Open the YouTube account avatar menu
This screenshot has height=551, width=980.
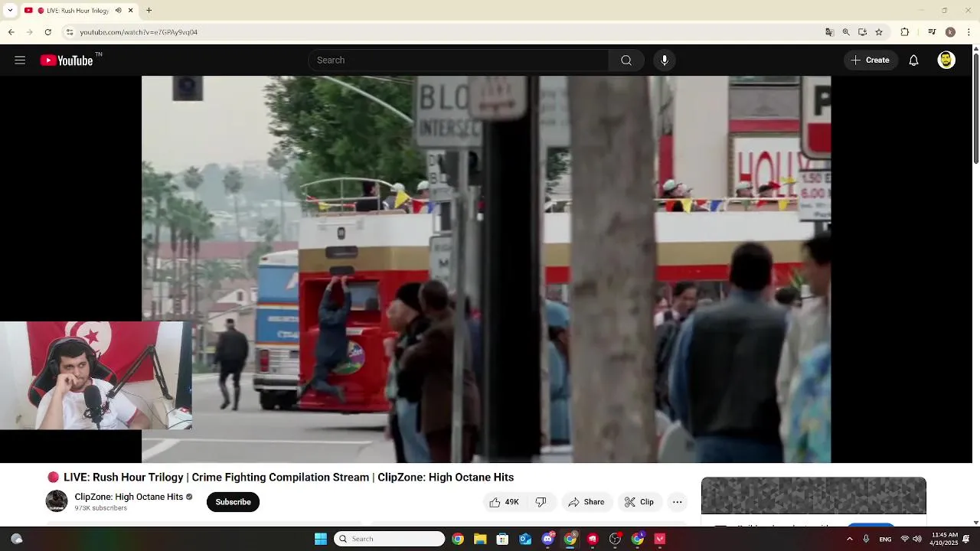(946, 60)
